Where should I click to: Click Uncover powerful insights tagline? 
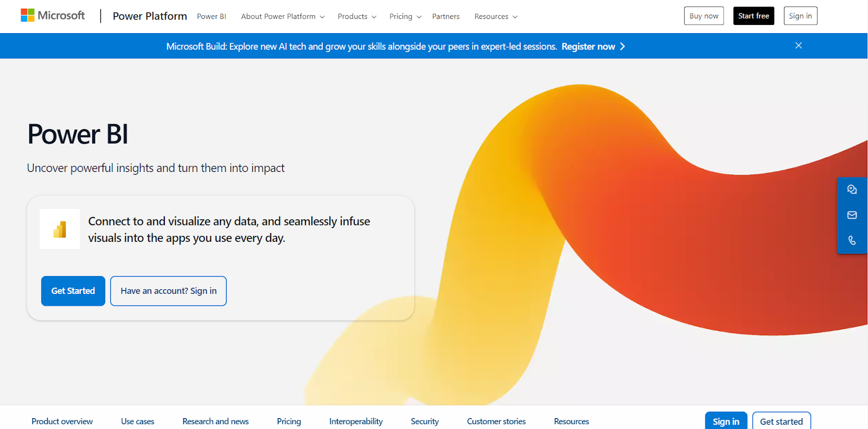click(156, 168)
